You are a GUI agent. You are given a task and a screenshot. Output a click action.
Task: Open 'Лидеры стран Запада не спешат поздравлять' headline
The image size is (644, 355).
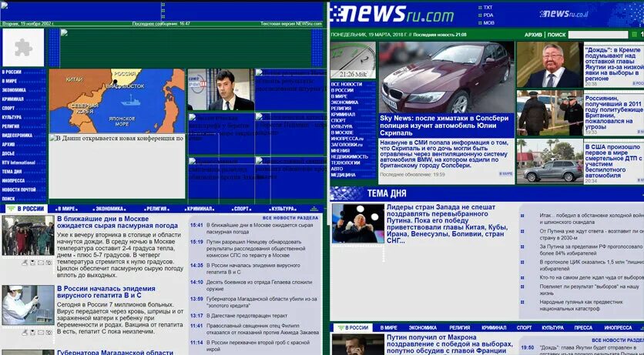[x=448, y=224]
